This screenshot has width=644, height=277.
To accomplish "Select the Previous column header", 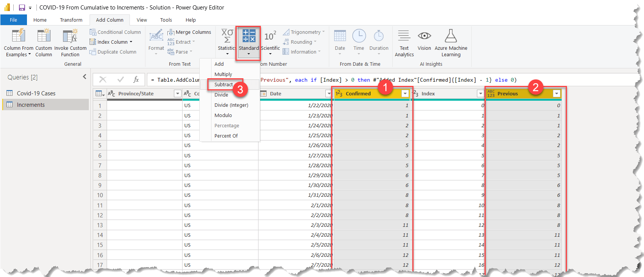I will [524, 93].
